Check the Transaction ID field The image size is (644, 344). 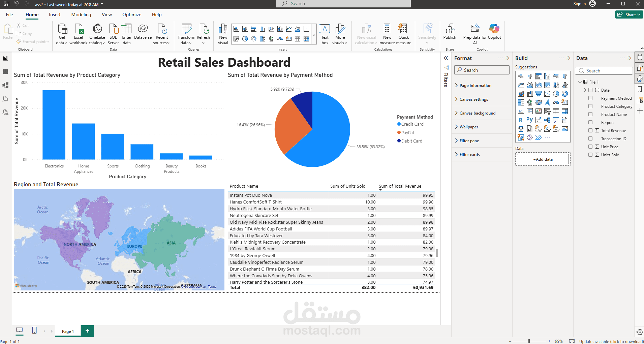(x=590, y=138)
